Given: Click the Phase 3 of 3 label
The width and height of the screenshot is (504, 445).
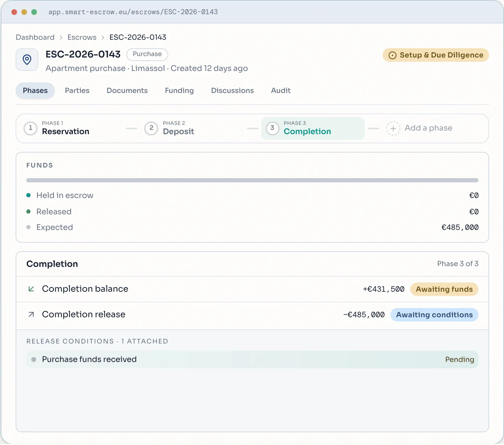Looking at the screenshot, I should click(458, 264).
